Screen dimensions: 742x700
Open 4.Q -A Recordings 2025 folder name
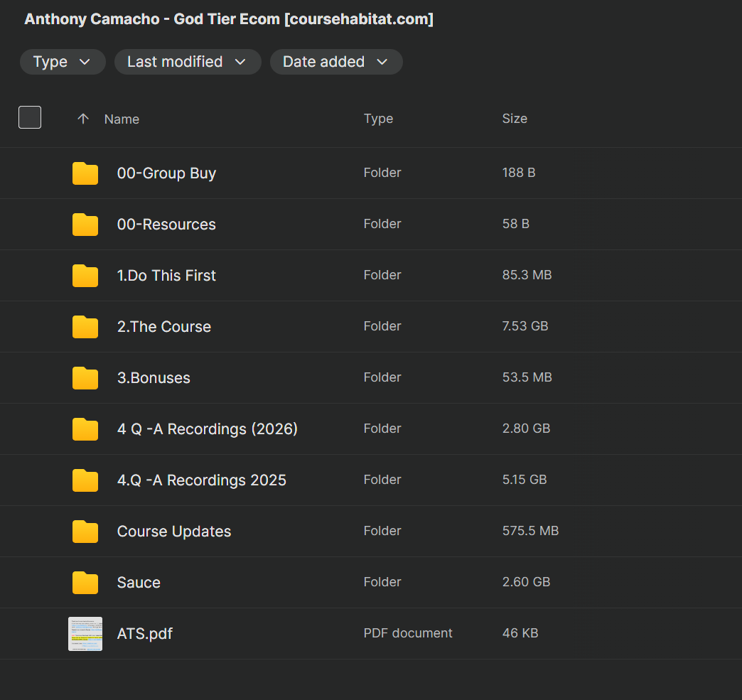pos(201,480)
